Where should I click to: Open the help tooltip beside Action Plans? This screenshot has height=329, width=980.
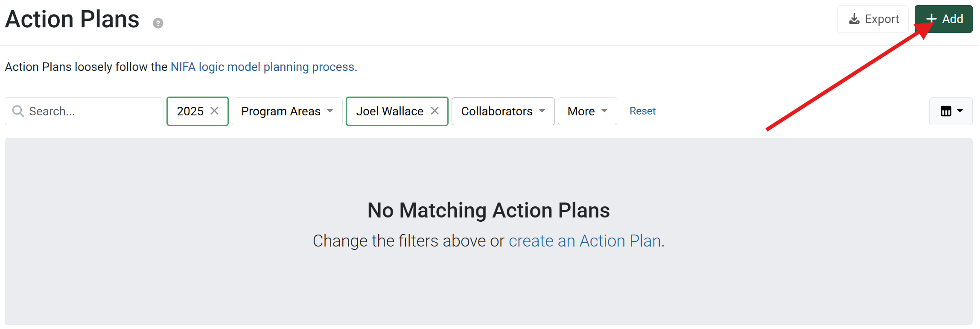tap(158, 23)
